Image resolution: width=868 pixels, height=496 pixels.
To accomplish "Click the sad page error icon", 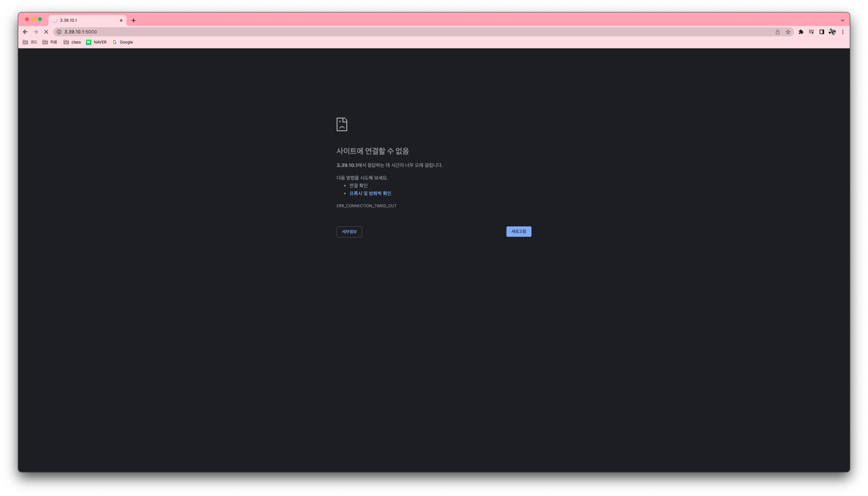I will 342,124.
